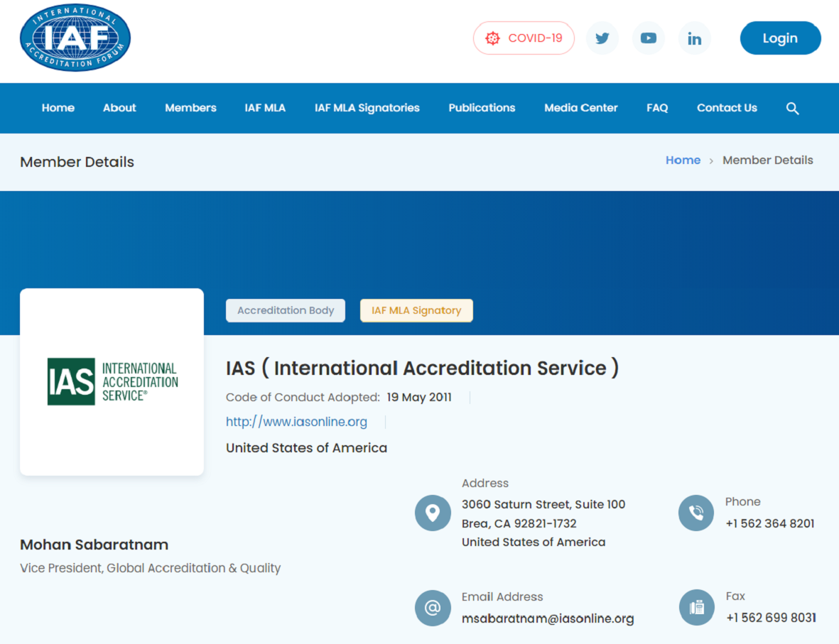The image size is (839, 644).
Task: Click the fax machine icon
Action: point(695,608)
